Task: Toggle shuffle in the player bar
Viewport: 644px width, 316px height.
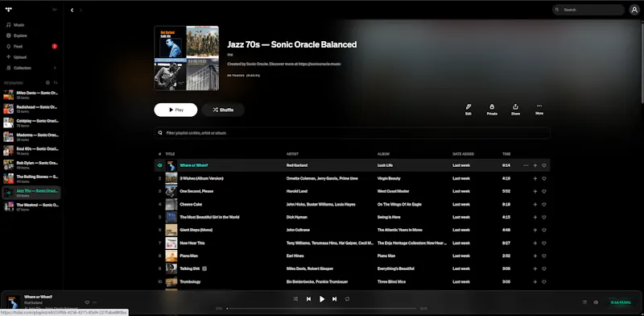Action: 295,299
